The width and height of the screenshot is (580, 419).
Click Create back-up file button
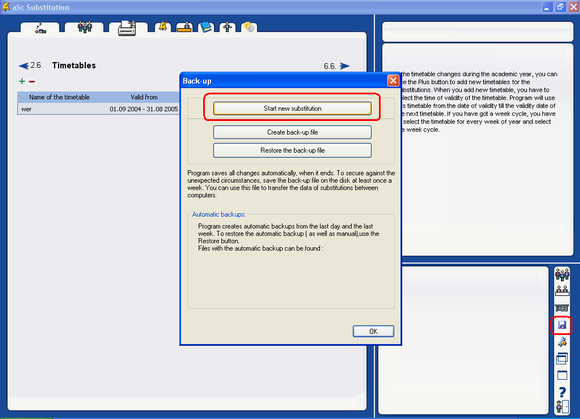coord(292,132)
